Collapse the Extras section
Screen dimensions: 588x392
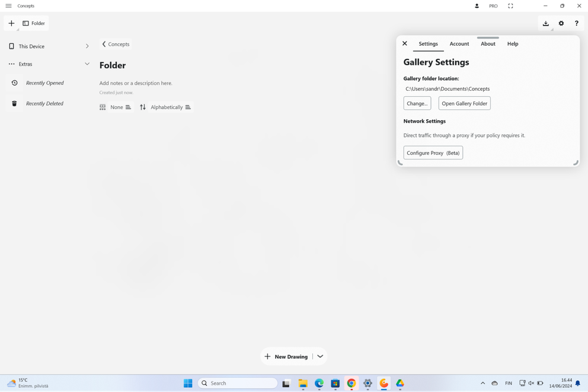click(x=87, y=63)
